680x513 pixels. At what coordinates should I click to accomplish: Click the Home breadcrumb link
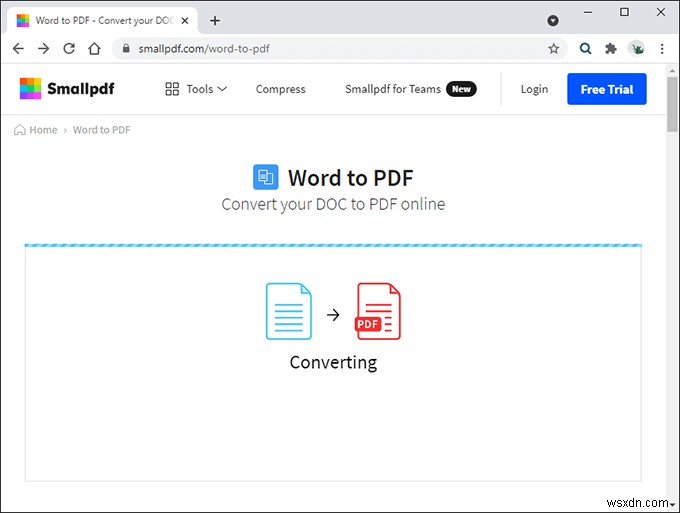tap(43, 130)
